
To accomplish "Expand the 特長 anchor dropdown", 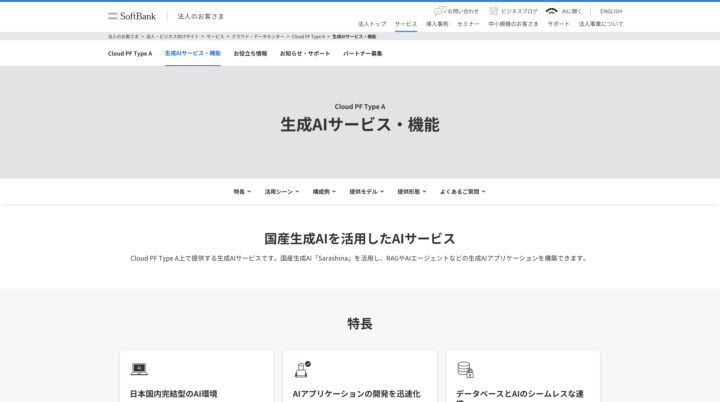I will (x=242, y=192).
